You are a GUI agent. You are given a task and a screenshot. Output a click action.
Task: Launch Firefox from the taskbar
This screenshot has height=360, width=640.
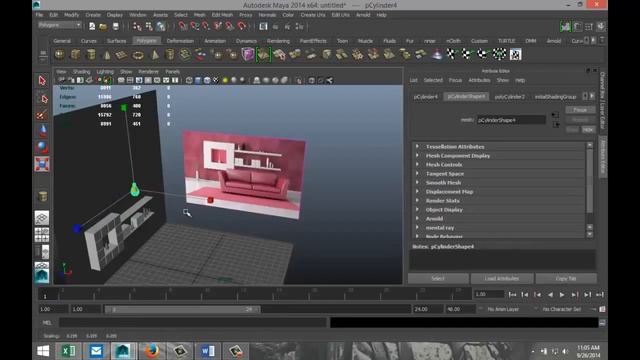click(152, 351)
